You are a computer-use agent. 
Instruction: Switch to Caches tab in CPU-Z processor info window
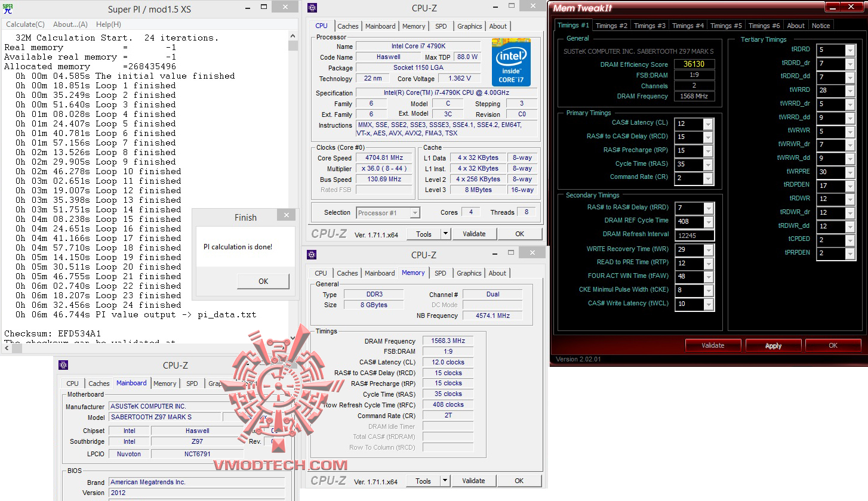pyautogui.click(x=348, y=26)
